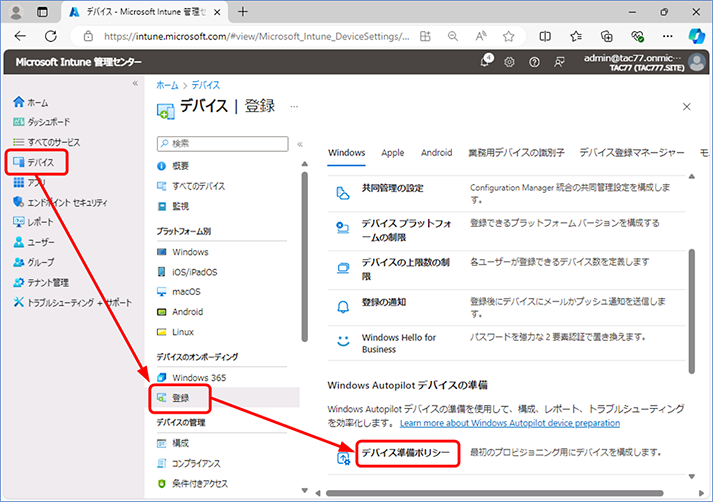Open browser split screen icon
Image resolution: width=713 pixels, height=502 pixels.
(545, 36)
